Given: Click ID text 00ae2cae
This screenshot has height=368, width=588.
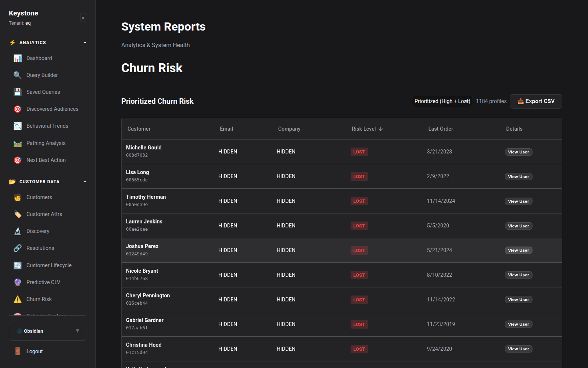Looking at the screenshot, I should 137,229.
